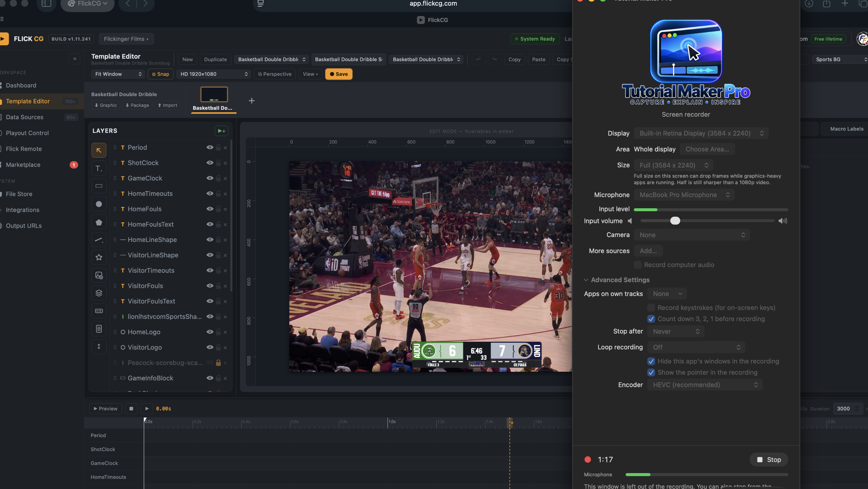Open the Microphone dropdown
Screen dimensions: 868x489
pos(684,195)
